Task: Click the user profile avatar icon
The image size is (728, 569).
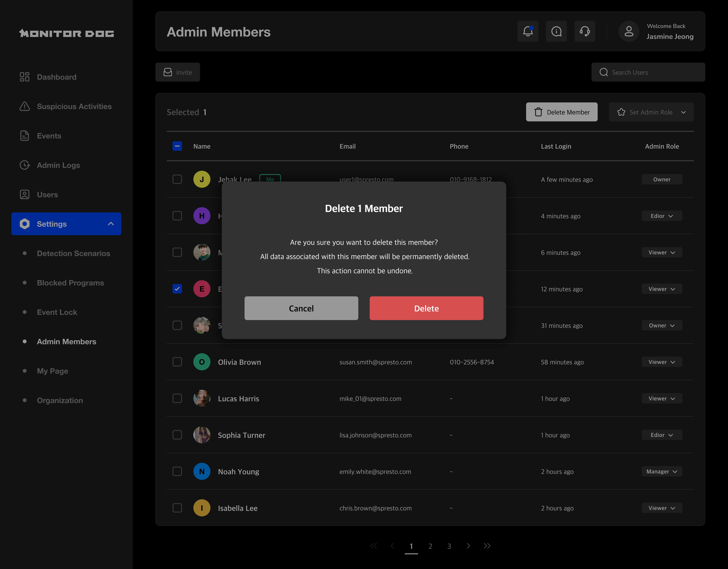Action: tap(629, 31)
